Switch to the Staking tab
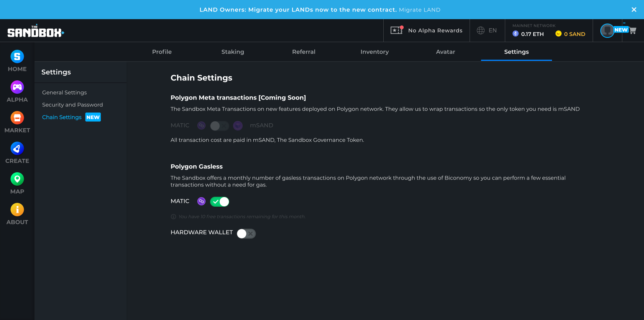Viewport: 644px width, 320px height. [x=233, y=52]
